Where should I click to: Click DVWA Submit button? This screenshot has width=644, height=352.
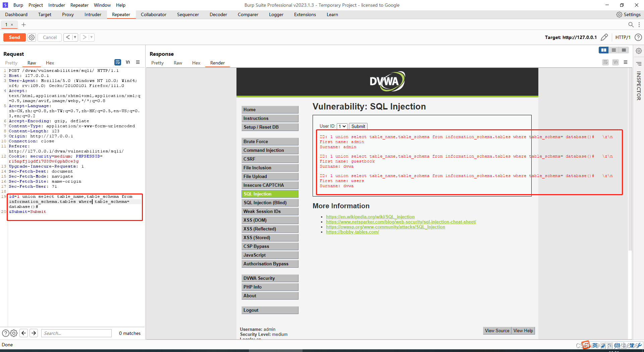[x=358, y=126]
